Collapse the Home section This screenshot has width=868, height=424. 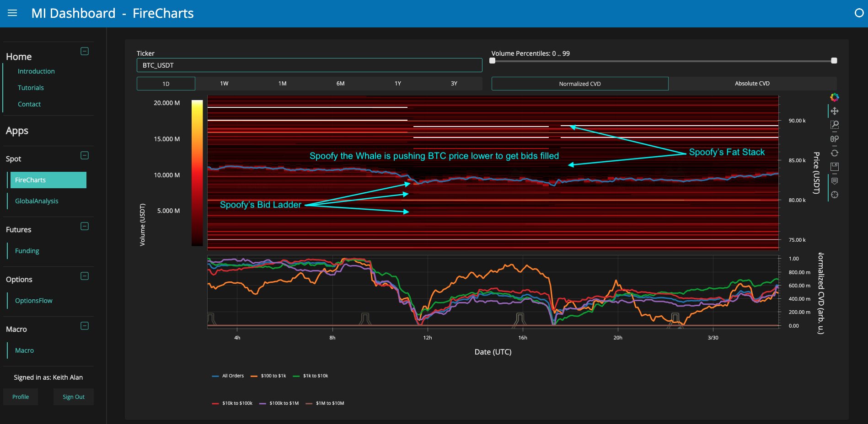[85, 51]
